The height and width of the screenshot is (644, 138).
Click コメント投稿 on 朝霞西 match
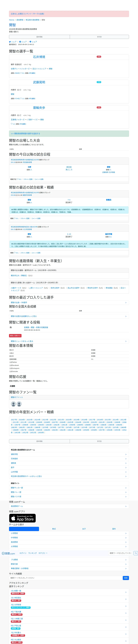36,219
